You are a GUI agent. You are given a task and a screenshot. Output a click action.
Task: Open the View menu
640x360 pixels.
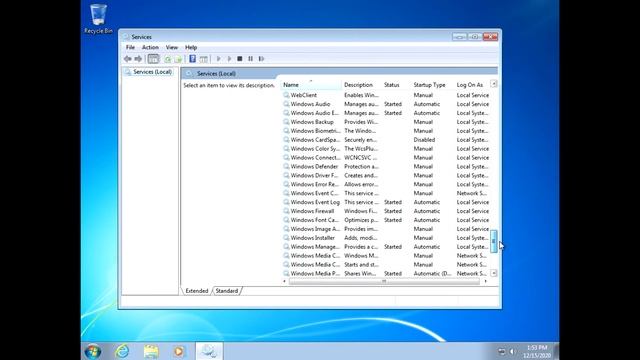click(171, 47)
